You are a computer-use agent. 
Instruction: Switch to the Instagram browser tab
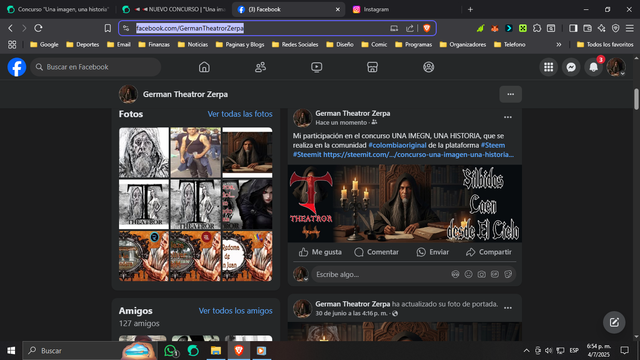click(376, 9)
